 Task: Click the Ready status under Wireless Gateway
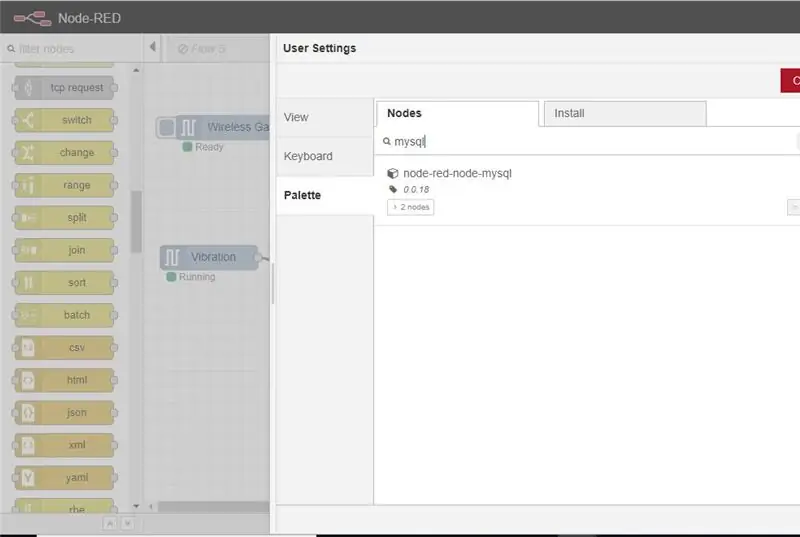pos(203,147)
